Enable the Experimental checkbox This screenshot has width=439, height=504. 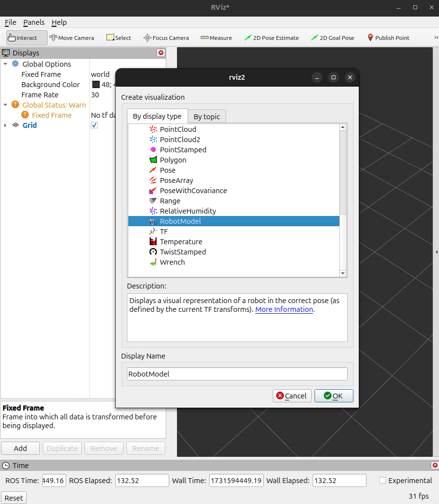pyautogui.click(x=383, y=480)
